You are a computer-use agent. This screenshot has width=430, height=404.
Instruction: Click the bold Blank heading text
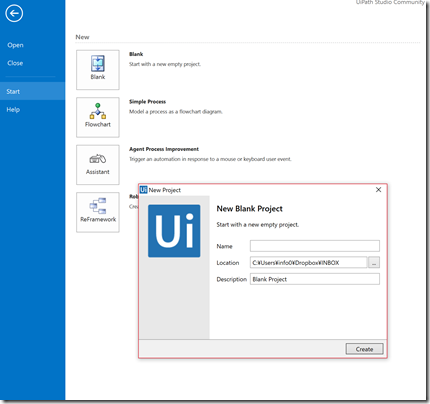click(136, 54)
